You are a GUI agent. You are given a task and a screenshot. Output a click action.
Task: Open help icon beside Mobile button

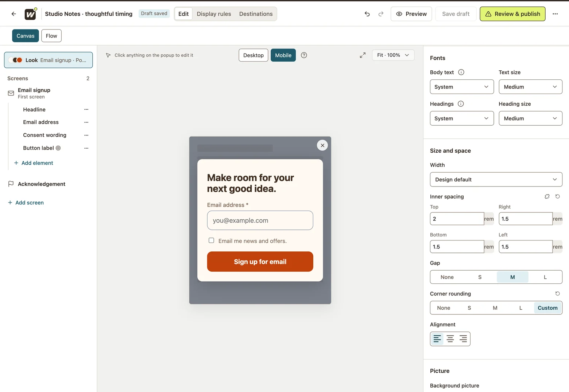pos(304,55)
